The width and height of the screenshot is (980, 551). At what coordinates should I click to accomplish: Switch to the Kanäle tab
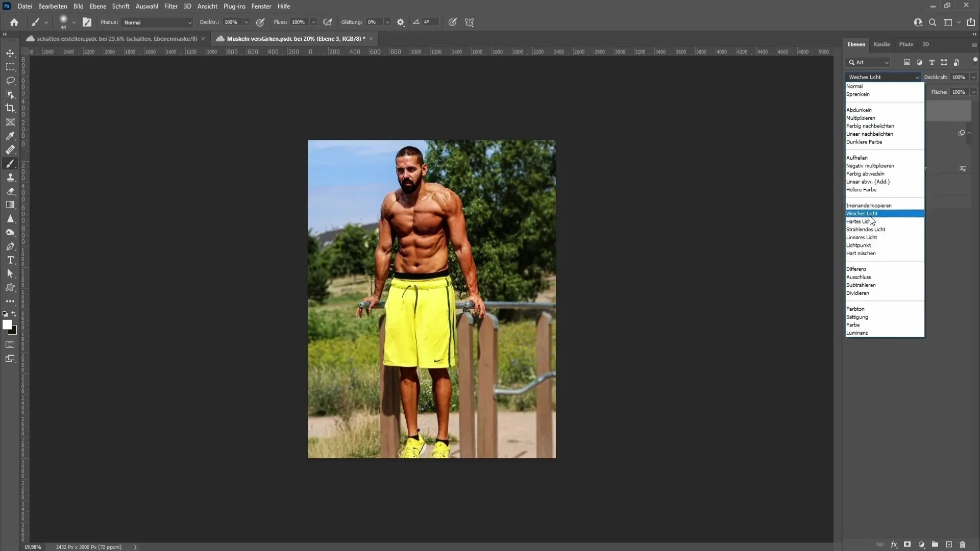point(883,44)
